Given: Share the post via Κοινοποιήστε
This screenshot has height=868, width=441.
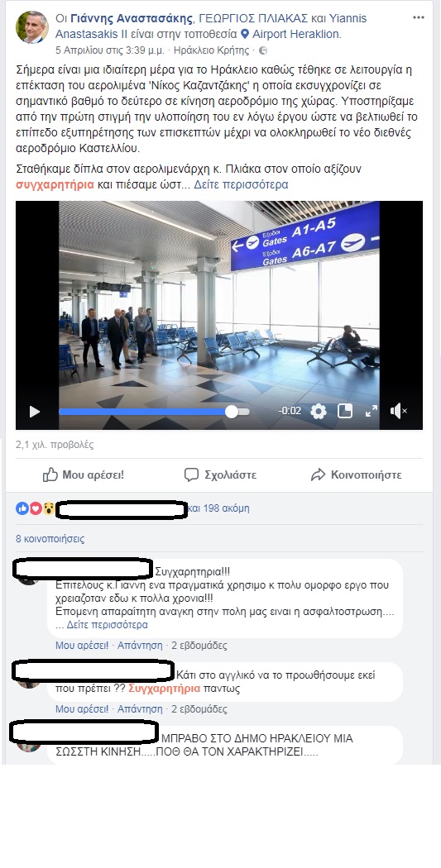Looking at the screenshot, I should [357, 475].
